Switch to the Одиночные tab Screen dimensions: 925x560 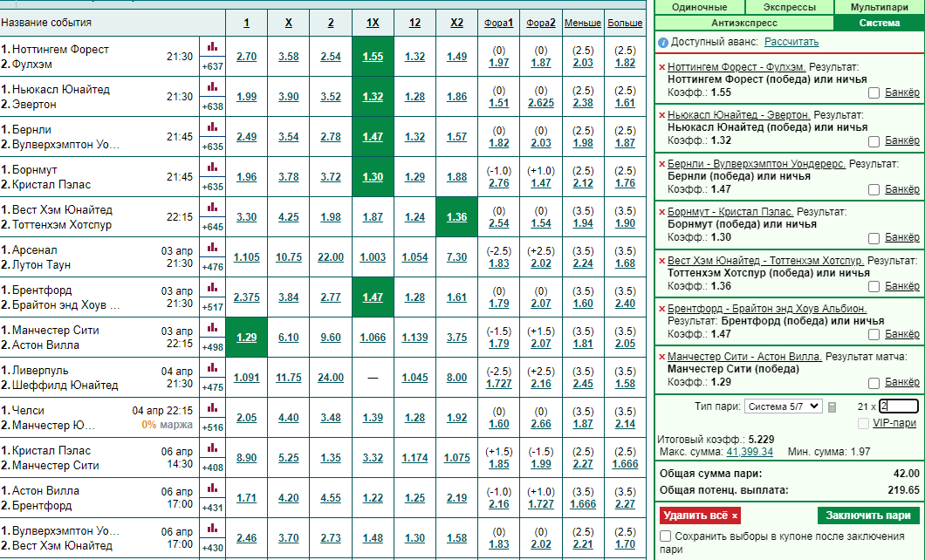[700, 7]
